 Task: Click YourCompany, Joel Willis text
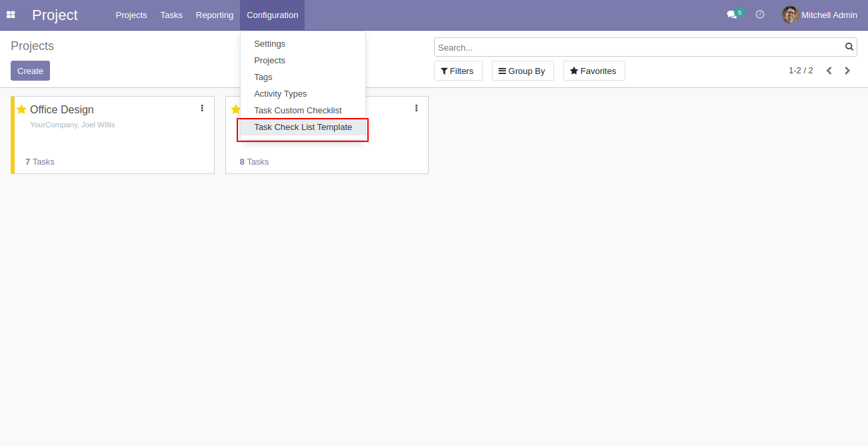click(x=73, y=125)
